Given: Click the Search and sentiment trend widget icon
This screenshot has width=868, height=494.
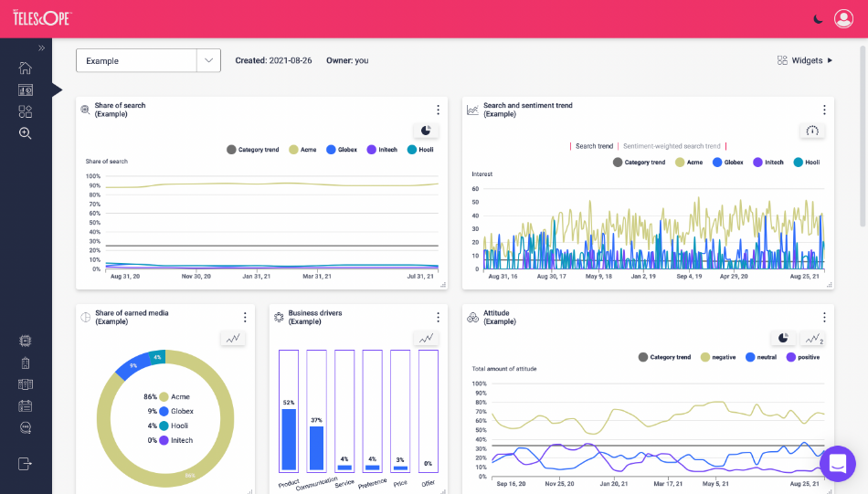Looking at the screenshot, I should 472,110.
